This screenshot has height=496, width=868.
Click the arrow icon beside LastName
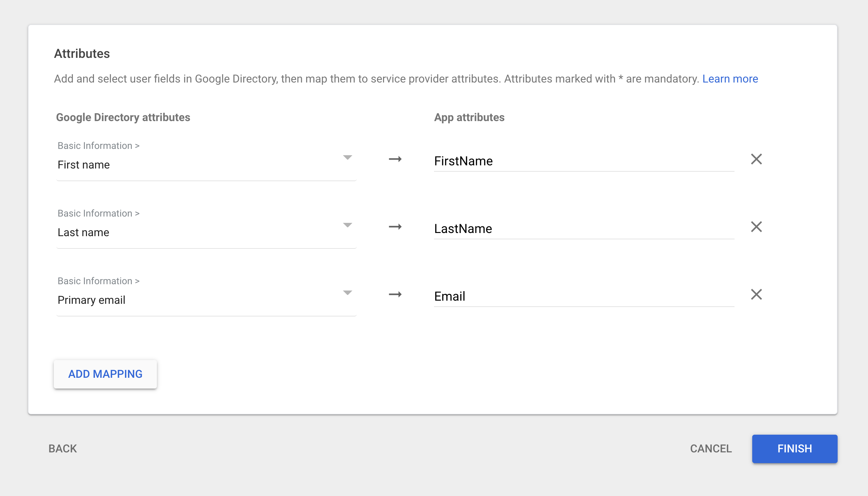395,227
